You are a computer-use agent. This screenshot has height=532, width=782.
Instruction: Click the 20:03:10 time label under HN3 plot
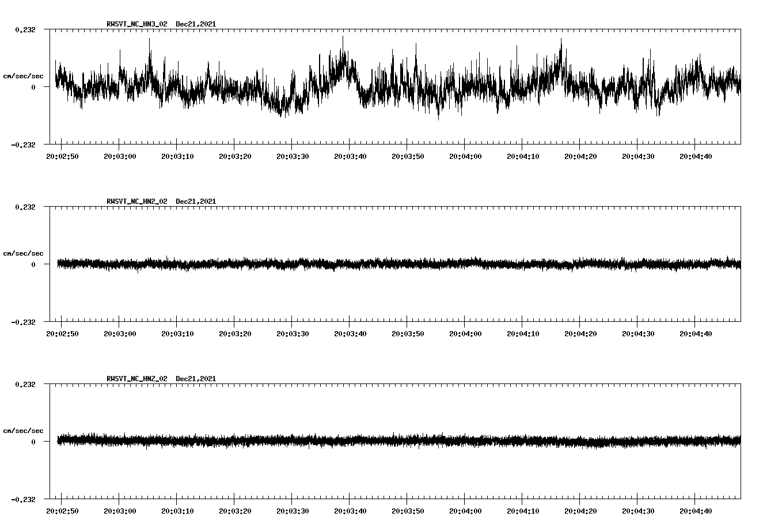pyautogui.click(x=177, y=156)
